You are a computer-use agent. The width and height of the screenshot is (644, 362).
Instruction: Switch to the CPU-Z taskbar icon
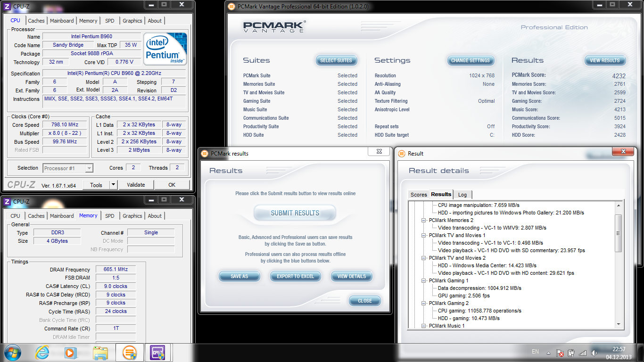tap(157, 352)
